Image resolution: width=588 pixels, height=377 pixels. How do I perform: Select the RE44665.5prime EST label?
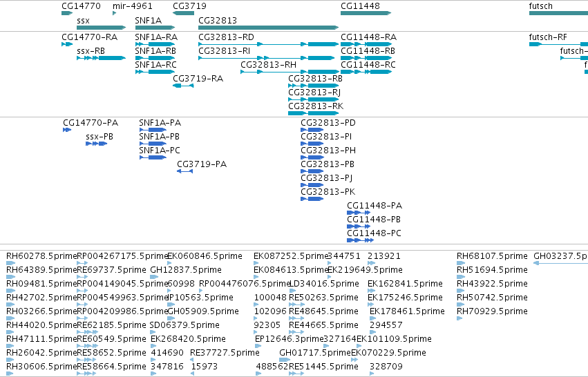point(323,326)
